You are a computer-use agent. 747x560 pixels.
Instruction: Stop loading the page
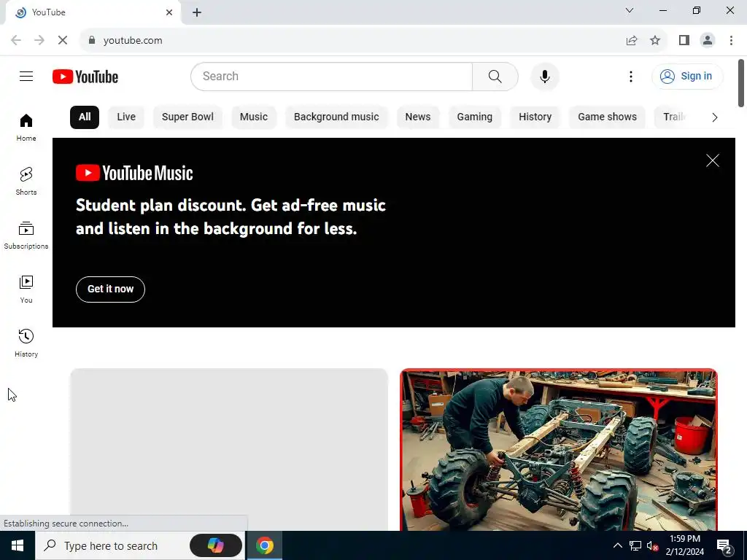[x=63, y=41]
